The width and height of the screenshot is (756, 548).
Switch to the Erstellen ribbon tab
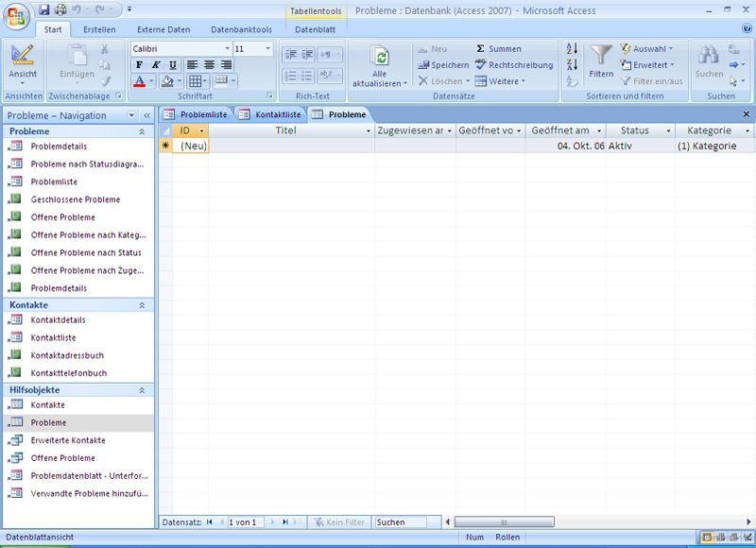(x=99, y=29)
